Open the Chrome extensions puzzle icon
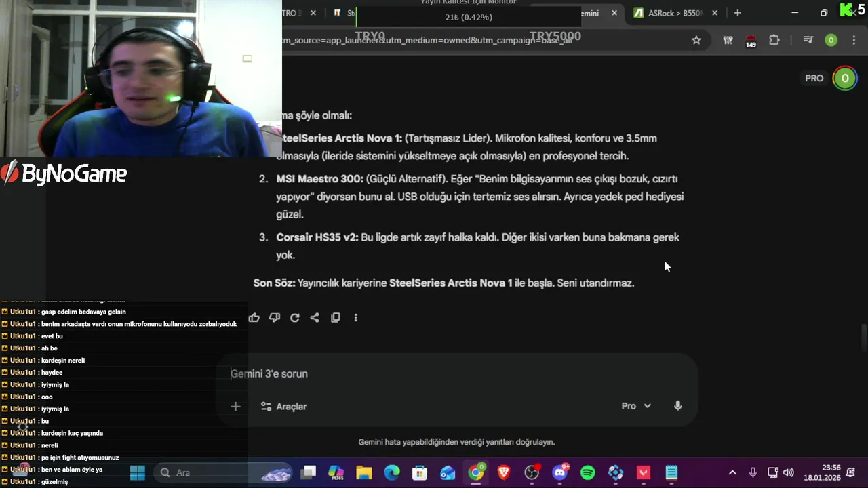868x488 pixels. 774,40
